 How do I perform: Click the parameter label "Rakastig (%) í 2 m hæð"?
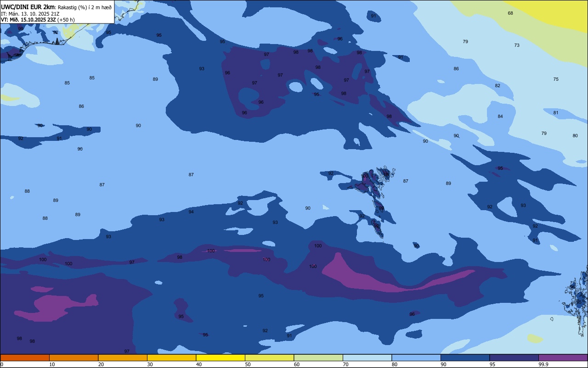pos(85,7)
